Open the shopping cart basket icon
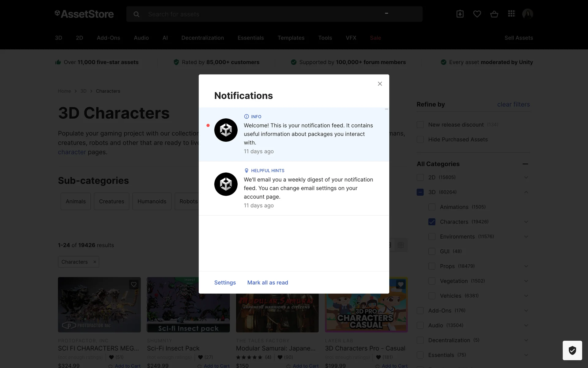588x368 pixels. [494, 14]
